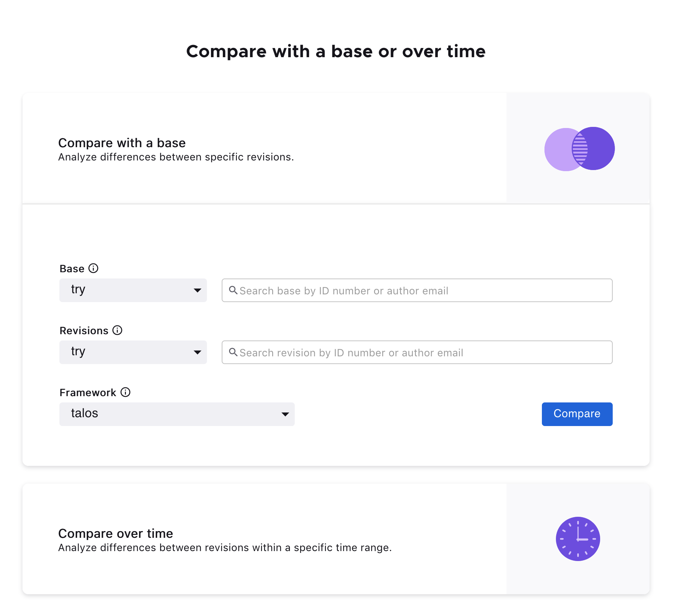
Task: Click the purple clock icon
Action: (578, 539)
